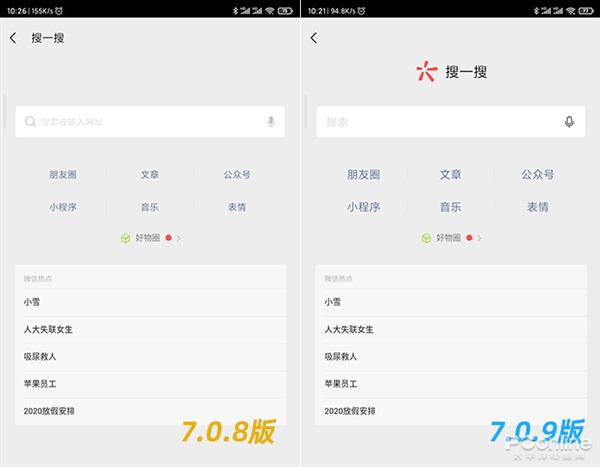Expand 好物圈 chevron in 7.0.8 screen
Screen dimensions: 600x467
click(x=178, y=238)
